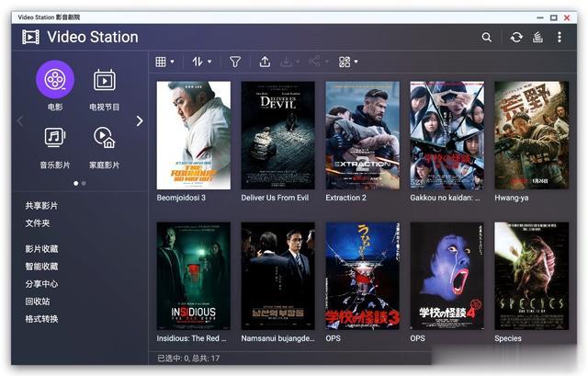Image resolution: width=588 pixels, height=376 pixels.
Task: Go to next category page arrow
Action: (x=140, y=120)
